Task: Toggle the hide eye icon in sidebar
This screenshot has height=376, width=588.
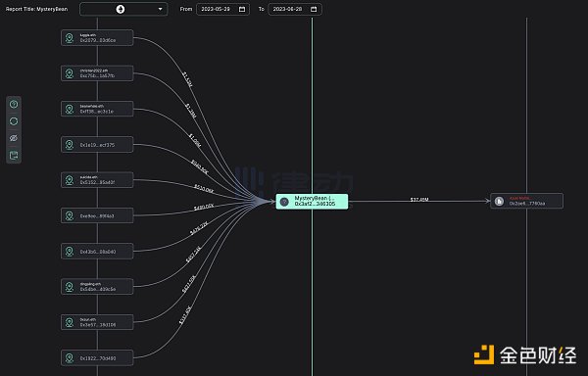Action: point(14,138)
